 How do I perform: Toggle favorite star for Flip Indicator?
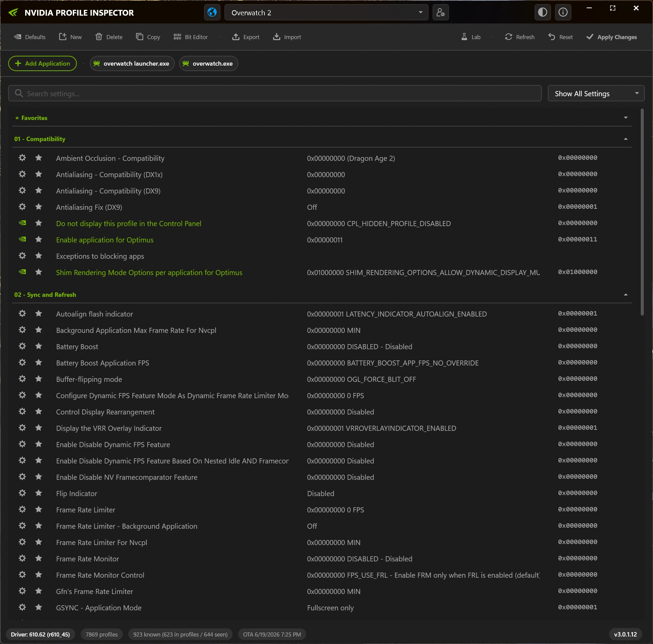pyautogui.click(x=39, y=493)
